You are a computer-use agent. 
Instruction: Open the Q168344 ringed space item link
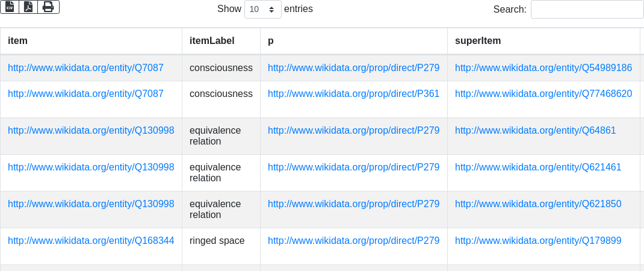click(91, 241)
